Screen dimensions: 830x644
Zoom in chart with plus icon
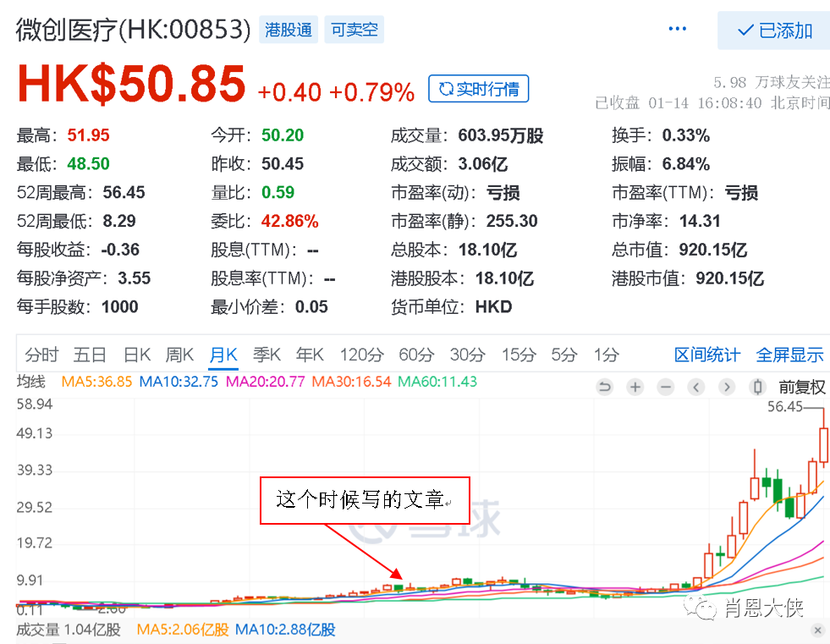635,387
